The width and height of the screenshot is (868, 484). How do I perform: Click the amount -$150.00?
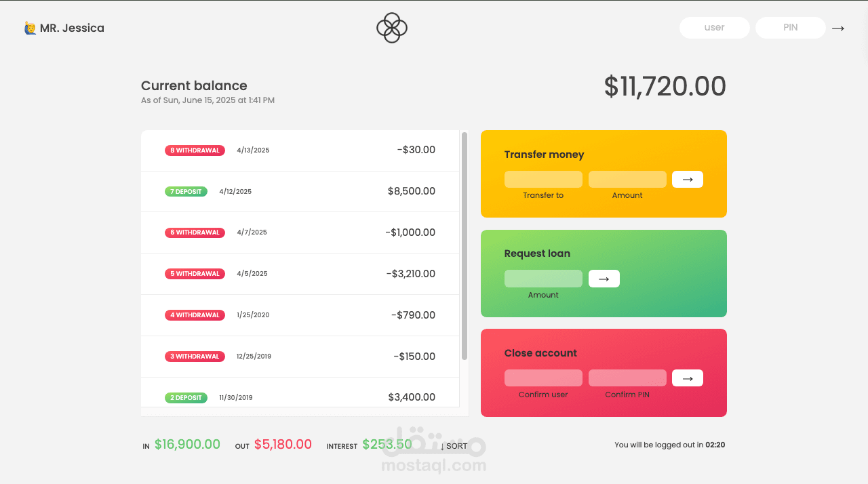click(x=414, y=357)
